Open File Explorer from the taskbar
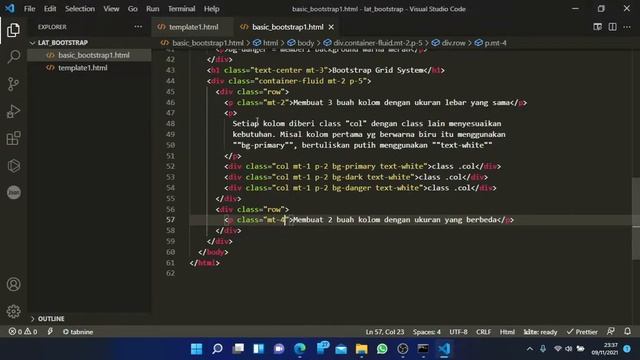The width and height of the screenshot is (640, 360). tap(362, 349)
